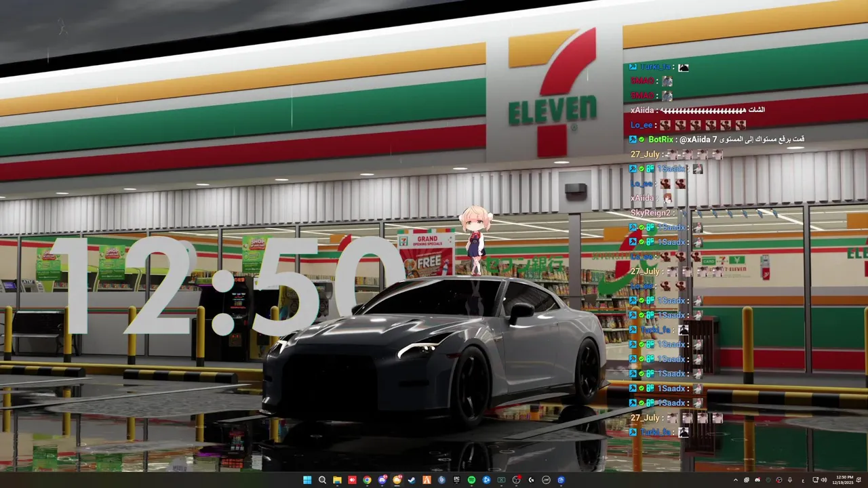Screen dimensions: 868x488
Task: Switch the Arabic input language indicator
Action: (x=803, y=480)
